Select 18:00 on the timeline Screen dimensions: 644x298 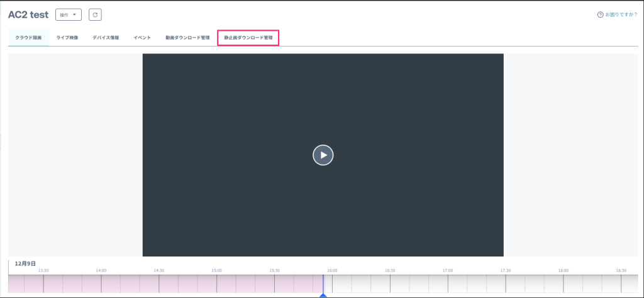(563, 283)
